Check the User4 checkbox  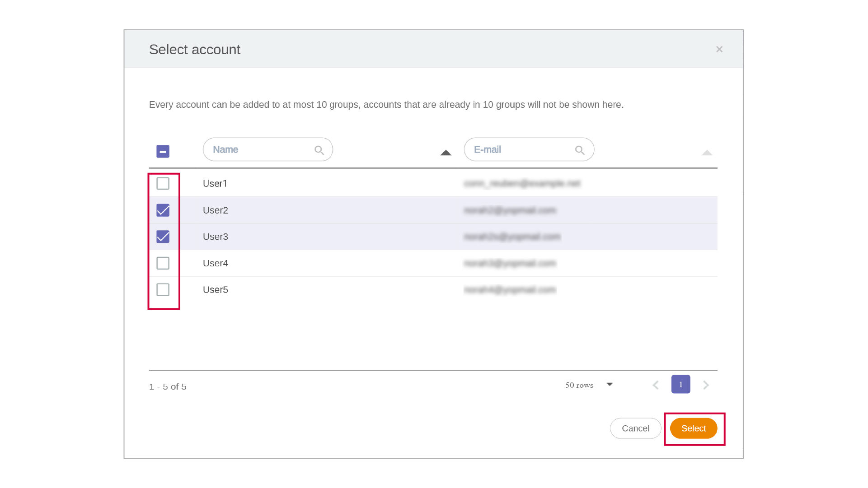(x=163, y=263)
